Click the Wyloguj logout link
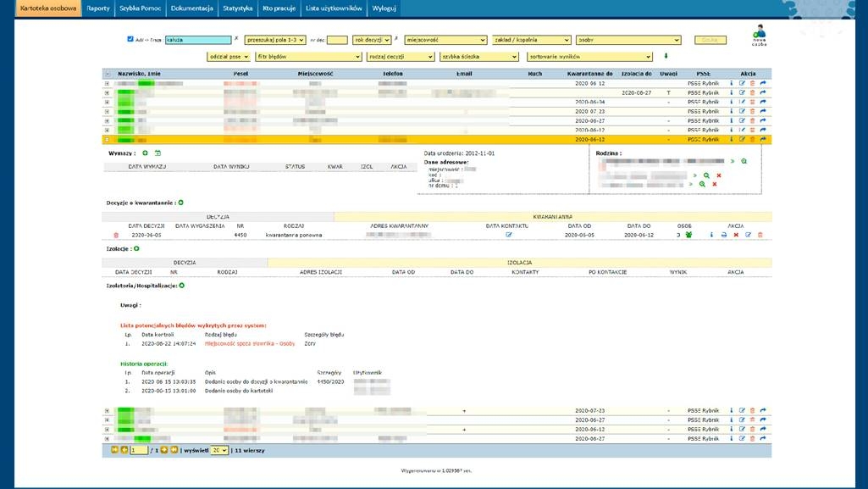The height and width of the screenshot is (489, 868). point(384,8)
